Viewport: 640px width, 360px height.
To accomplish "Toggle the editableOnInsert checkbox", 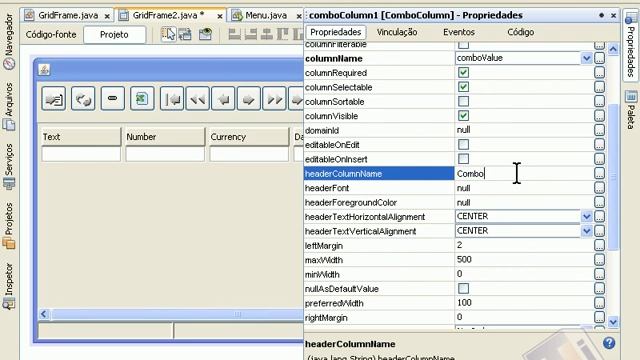I will pyautogui.click(x=463, y=159).
